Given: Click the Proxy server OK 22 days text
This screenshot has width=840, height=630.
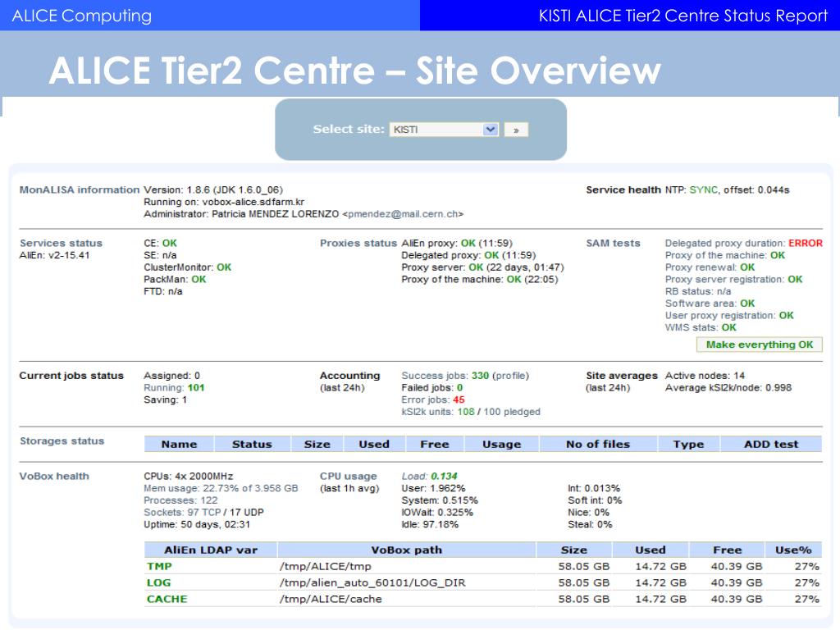Looking at the screenshot, I should point(482,267).
